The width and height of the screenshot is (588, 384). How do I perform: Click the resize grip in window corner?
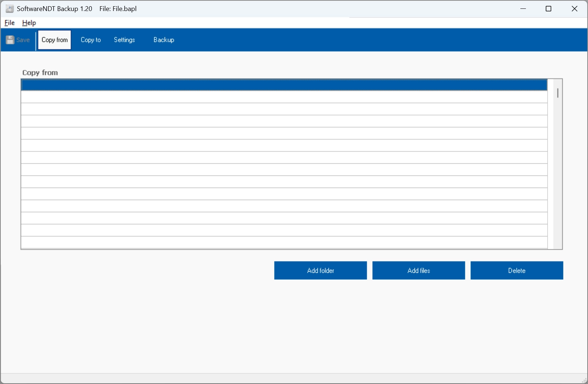click(584, 380)
